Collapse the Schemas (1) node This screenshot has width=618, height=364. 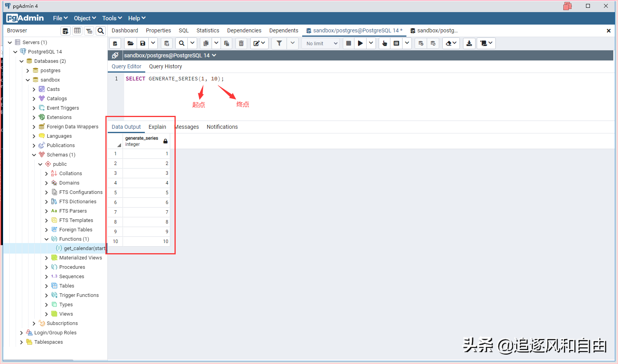(x=34, y=155)
